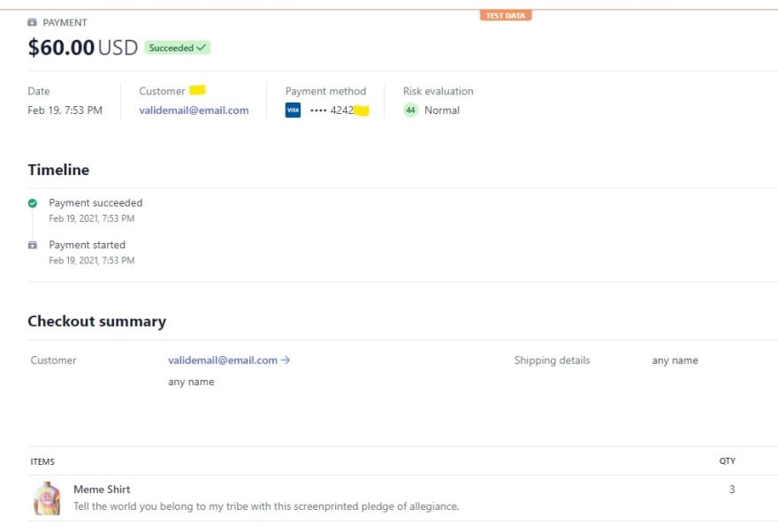Screen dimensions: 778x532
Task: Click the $60.00 USD amount
Action: click(83, 48)
